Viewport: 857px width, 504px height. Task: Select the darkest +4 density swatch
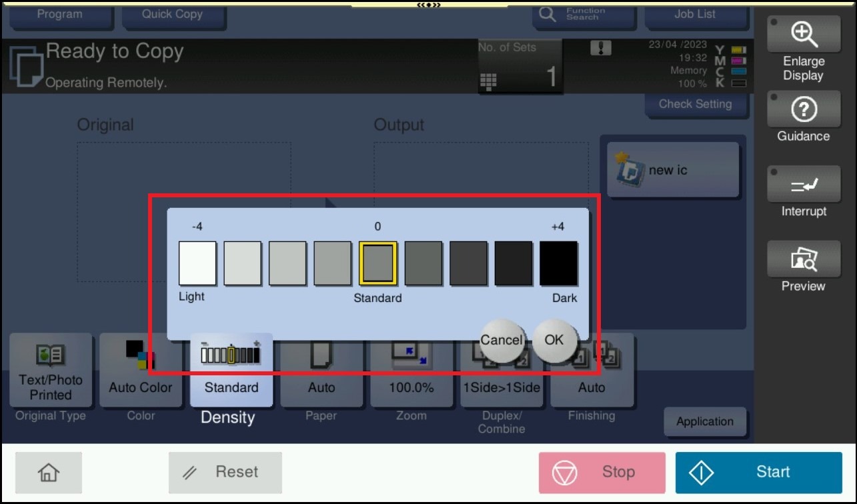pyautogui.click(x=558, y=263)
